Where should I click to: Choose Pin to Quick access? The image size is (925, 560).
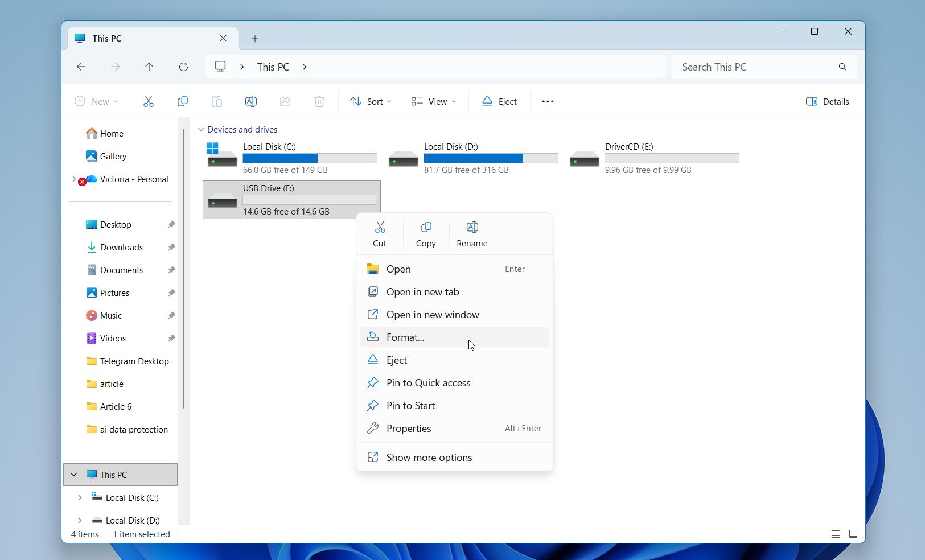(455, 383)
